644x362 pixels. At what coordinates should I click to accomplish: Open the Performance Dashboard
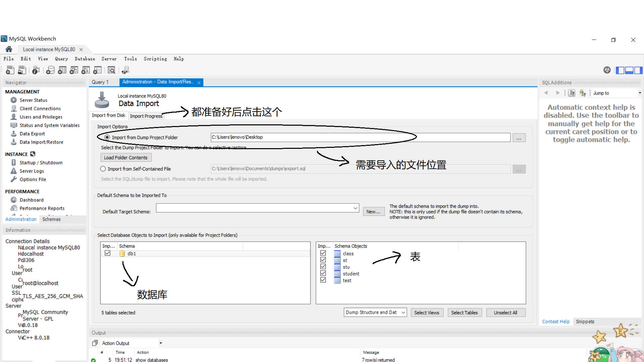click(31, 200)
